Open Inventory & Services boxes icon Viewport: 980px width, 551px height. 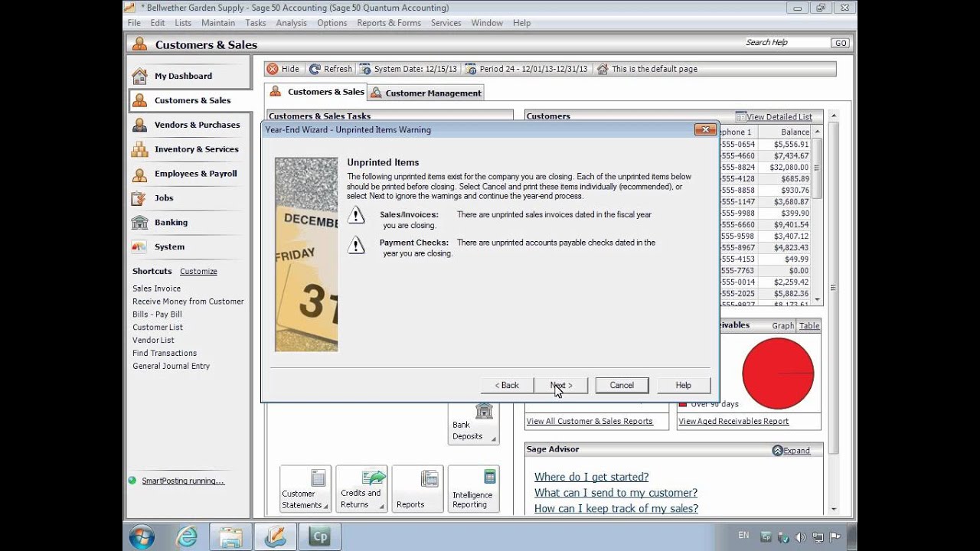coord(139,149)
